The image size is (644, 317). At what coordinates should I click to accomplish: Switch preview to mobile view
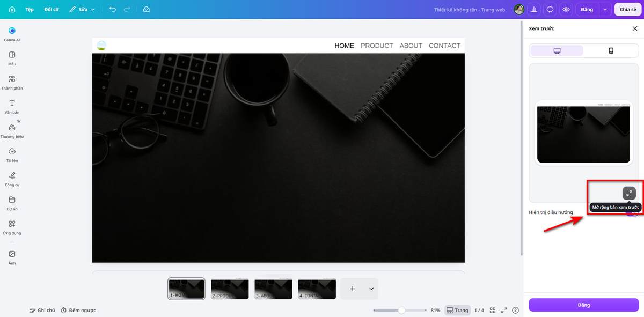(611, 51)
